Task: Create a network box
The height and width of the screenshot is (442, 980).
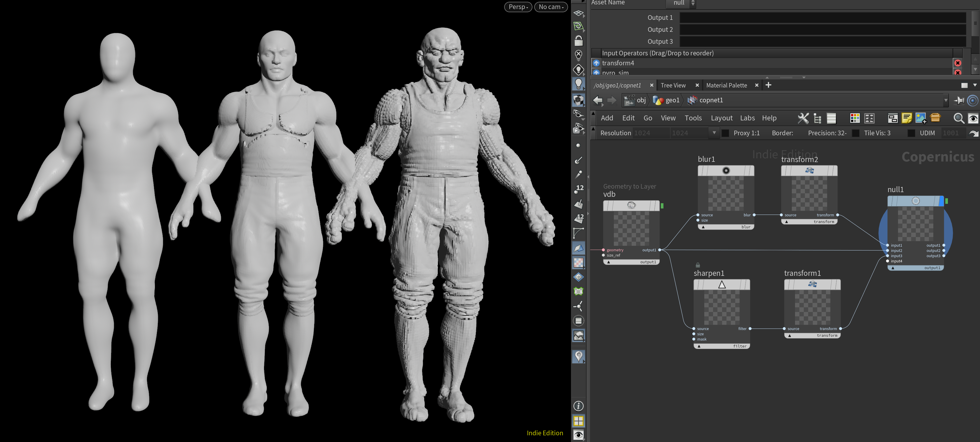Action: pyautogui.click(x=892, y=118)
